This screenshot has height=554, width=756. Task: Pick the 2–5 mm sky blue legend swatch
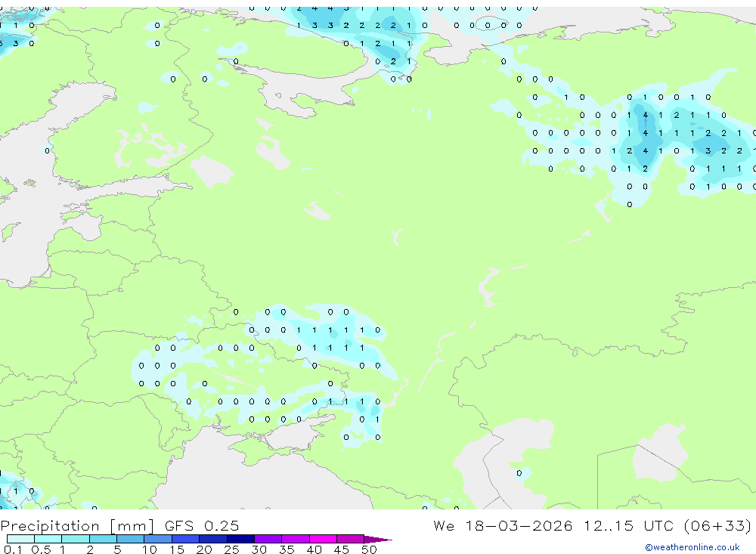coord(103,539)
